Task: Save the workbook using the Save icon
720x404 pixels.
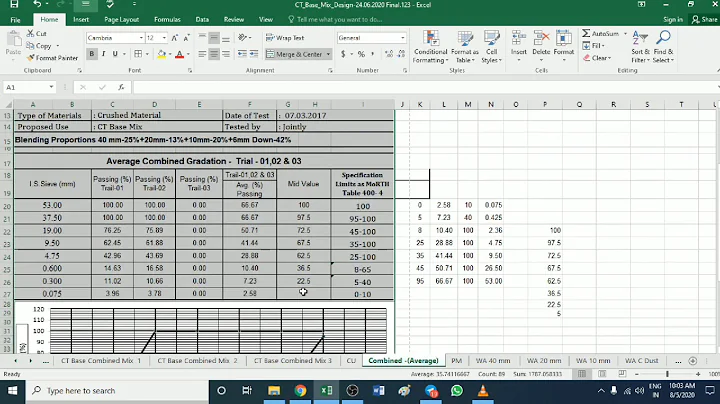Action: (14, 4)
